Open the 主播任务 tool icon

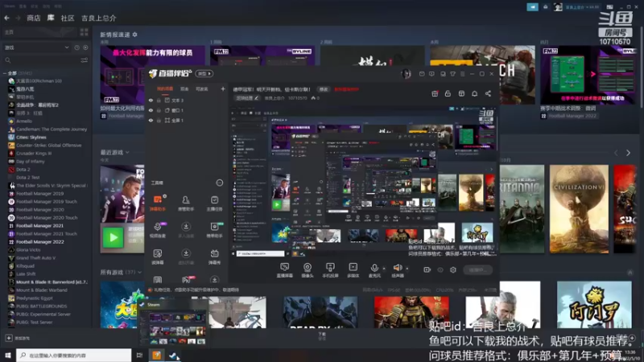[x=214, y=200]
